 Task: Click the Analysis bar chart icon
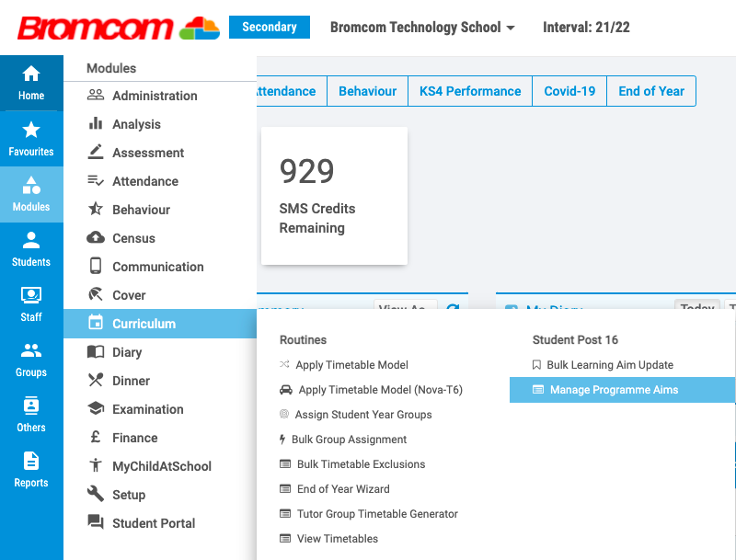96,124
